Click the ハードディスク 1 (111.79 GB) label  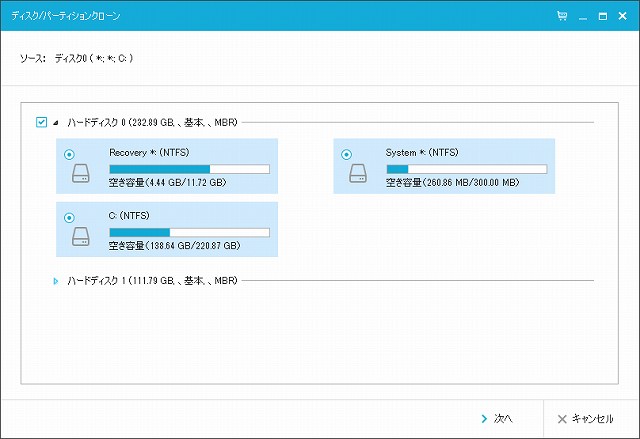(x=152, y=281)
